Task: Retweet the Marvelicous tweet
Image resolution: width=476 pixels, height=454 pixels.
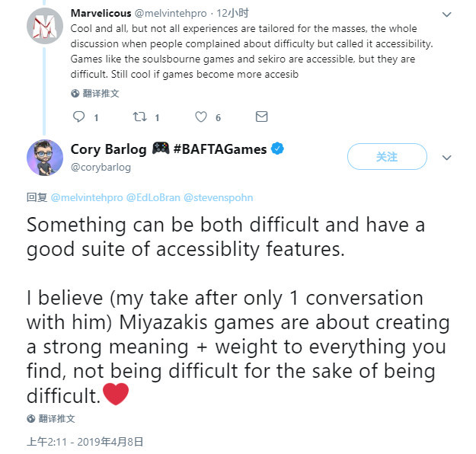Action: 140,117
